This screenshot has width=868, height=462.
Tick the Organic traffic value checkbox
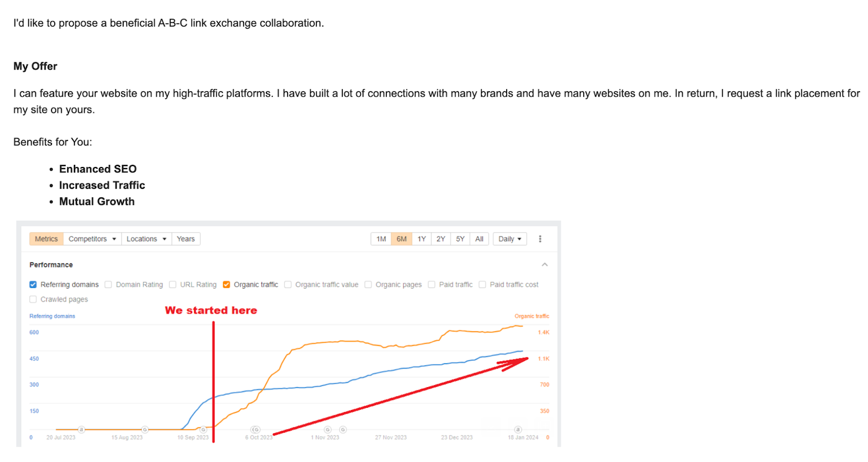(288, 285)
